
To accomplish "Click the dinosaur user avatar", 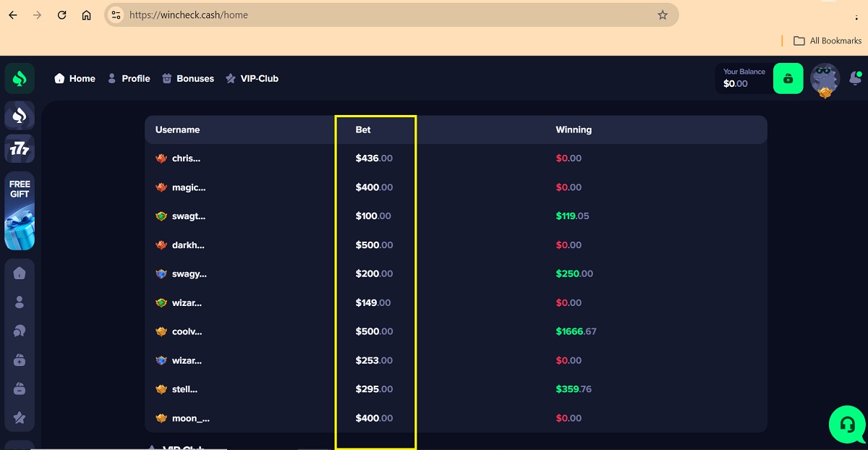I will (x=825, y=78).
